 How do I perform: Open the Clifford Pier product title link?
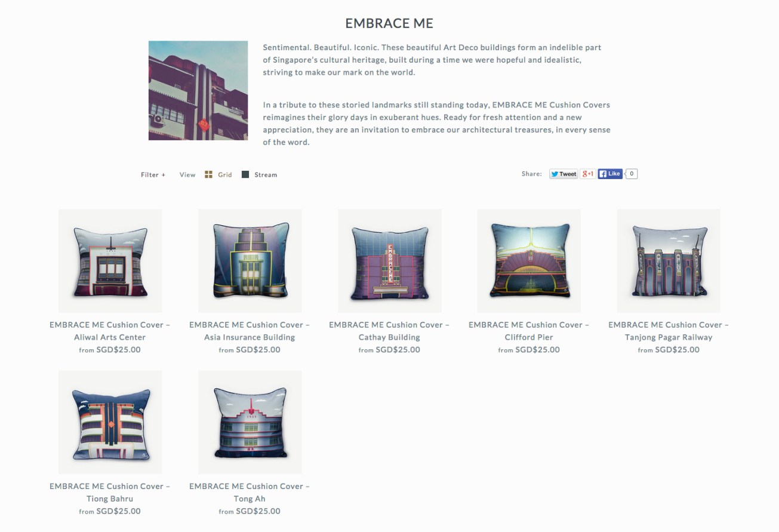[x=529, y=331]
